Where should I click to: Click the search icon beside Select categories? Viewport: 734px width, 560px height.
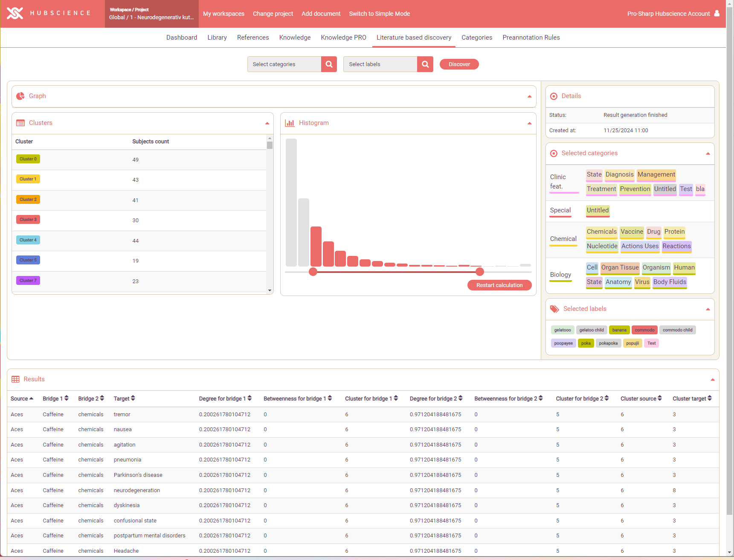pos(329,64)
